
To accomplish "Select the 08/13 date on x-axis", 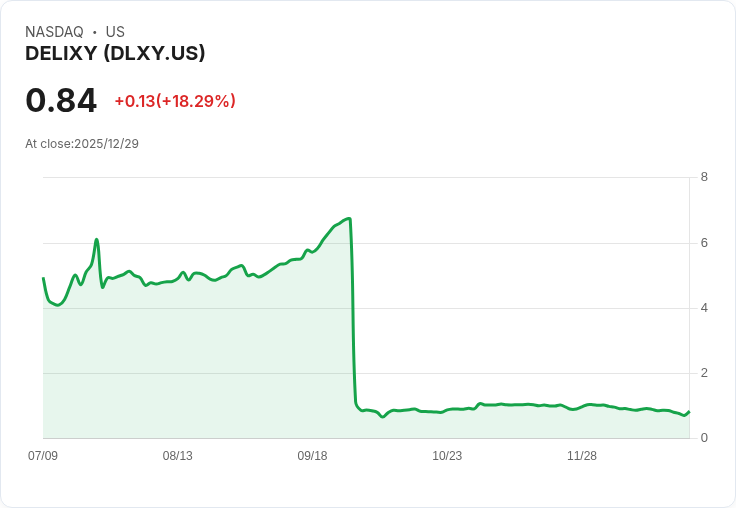I will 178,456.
